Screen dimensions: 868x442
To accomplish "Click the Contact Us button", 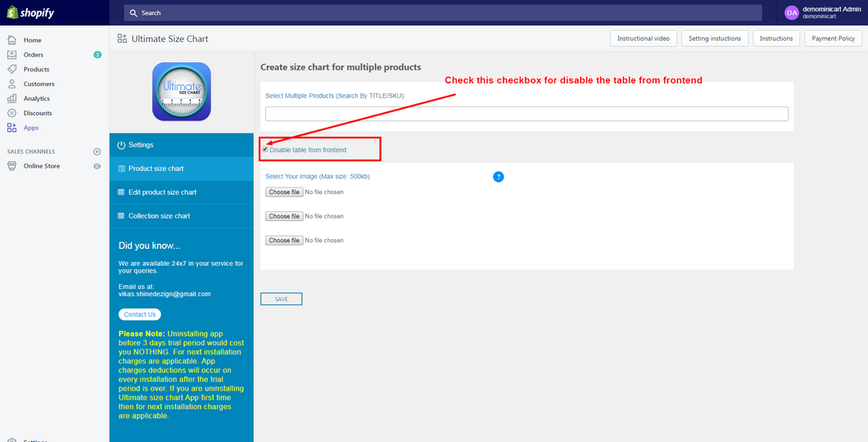I will pos(139,314).
